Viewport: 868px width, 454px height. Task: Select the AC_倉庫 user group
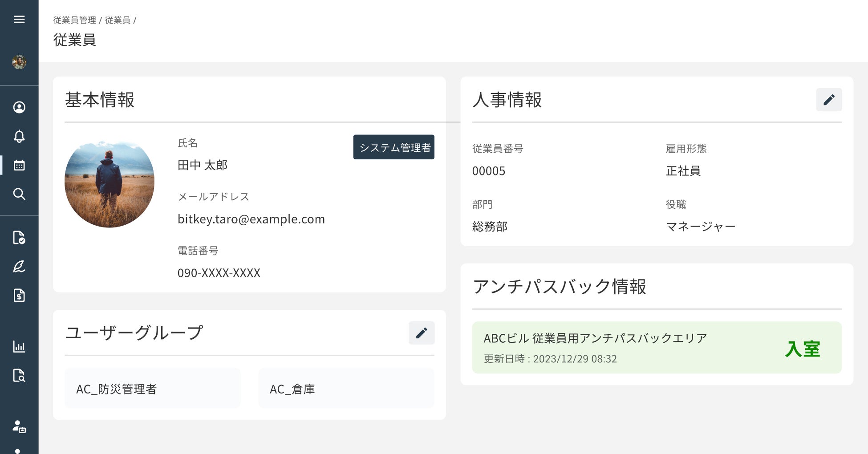click(346, 389)
